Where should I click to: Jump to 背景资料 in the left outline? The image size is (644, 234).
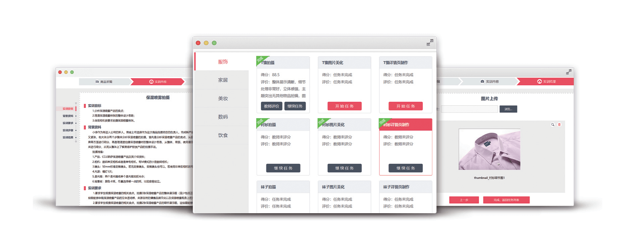click(x=68, y=116)
